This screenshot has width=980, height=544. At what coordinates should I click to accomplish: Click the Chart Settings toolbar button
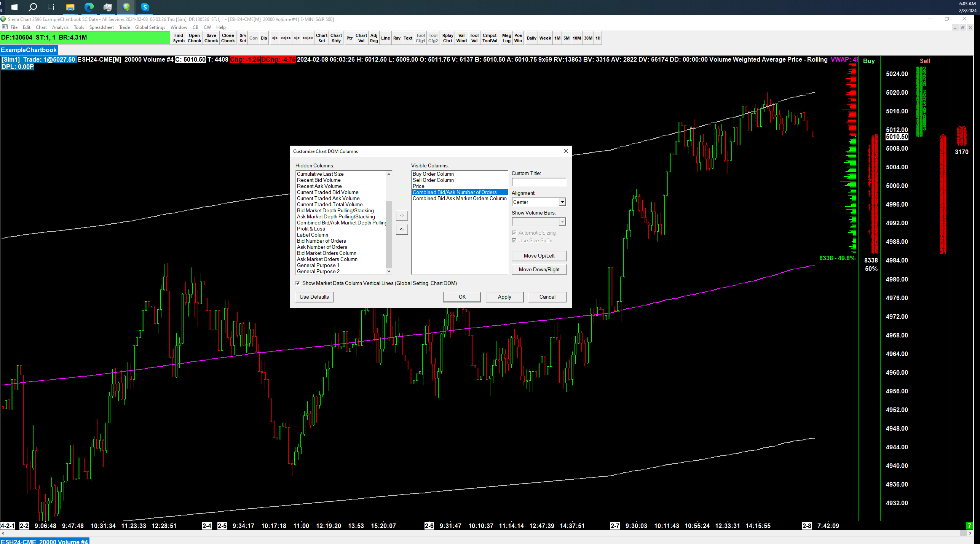(x=321, y=38)
